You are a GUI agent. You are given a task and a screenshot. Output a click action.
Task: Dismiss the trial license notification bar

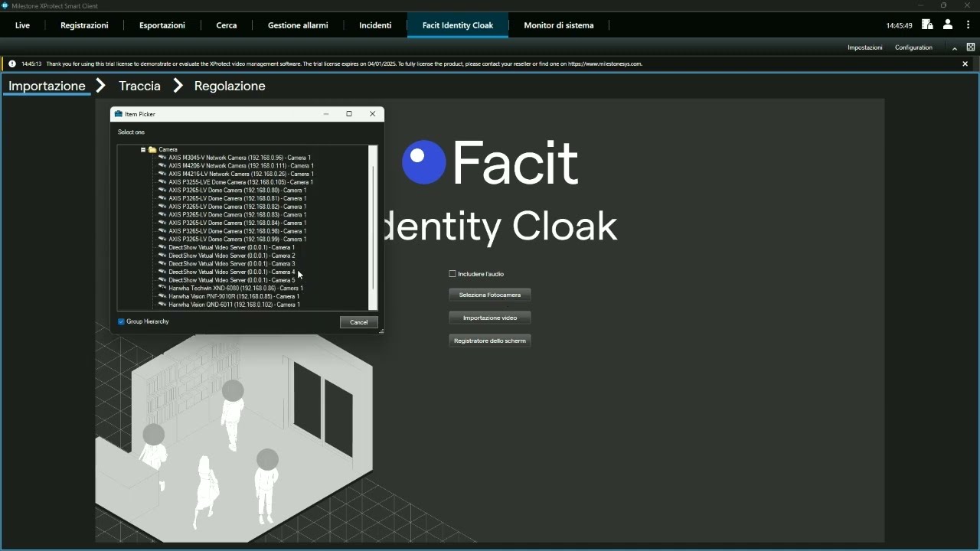(x=965, y=64)
